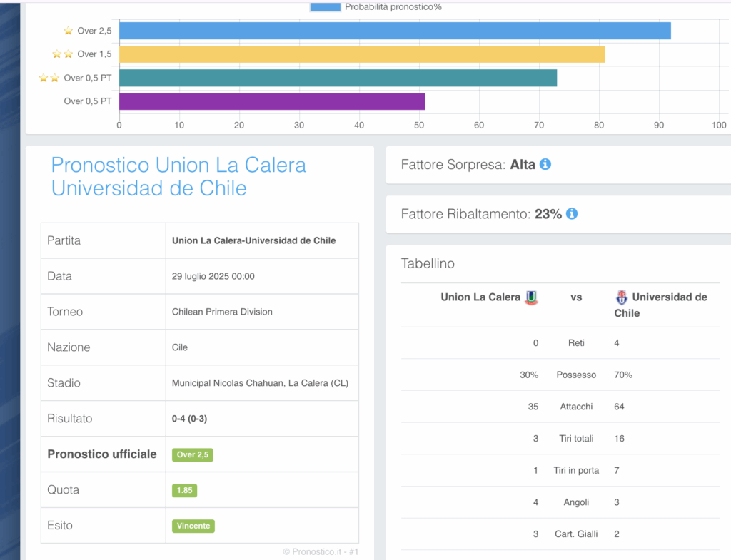The width and height of the screenshot is (731, 560).
Task: Click the Esito row label
Action: point(60,526)
